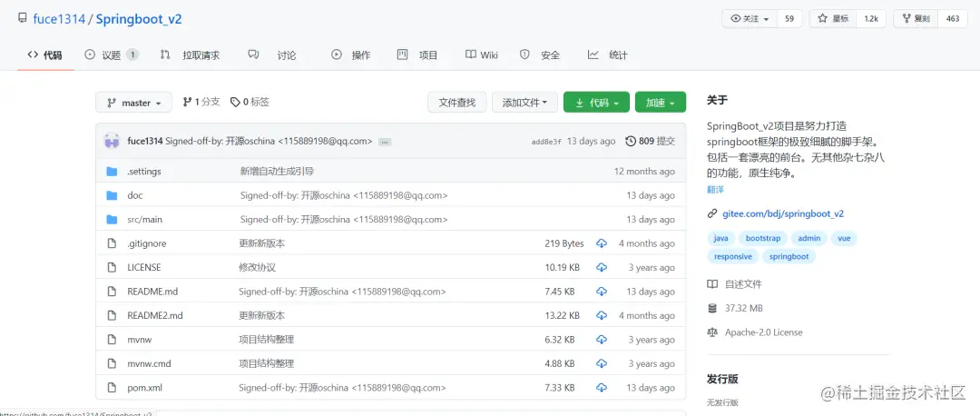
Task: View the 1 分支 branches link
Action: (201, 102)
